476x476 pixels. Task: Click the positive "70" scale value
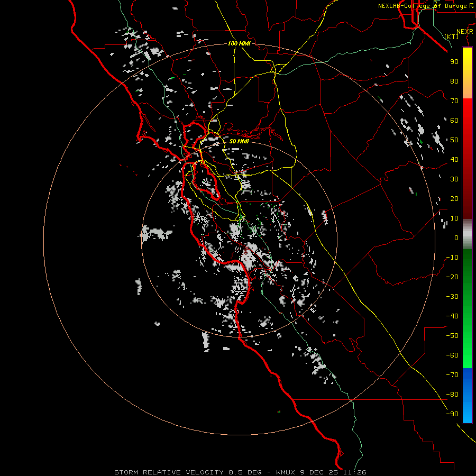coord(454,101)
